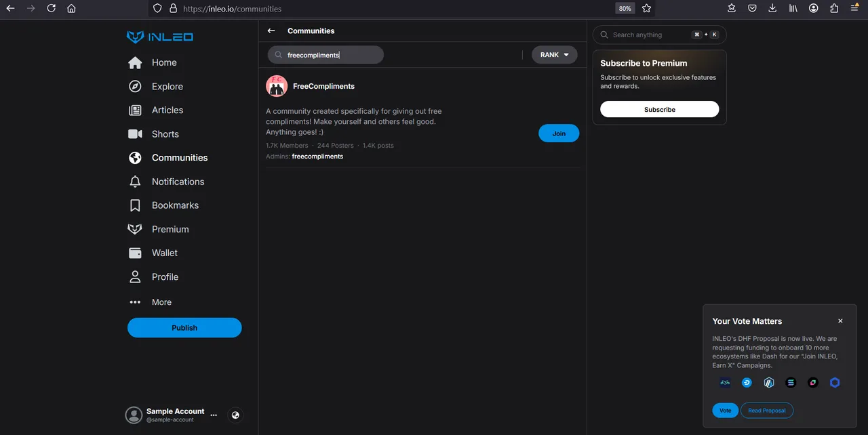Click the tracking protection shield icon
The width and height of the screenshot is (868, 435).
[x=157, y=8]
